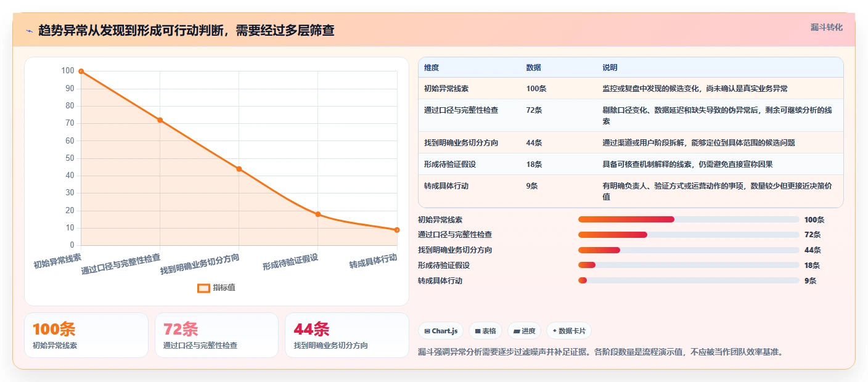Image resolution: width=868 pixels, height=382 pixels.
Task: Click the orange legend swatch for 指标值
Action: [x=203, y=288]
